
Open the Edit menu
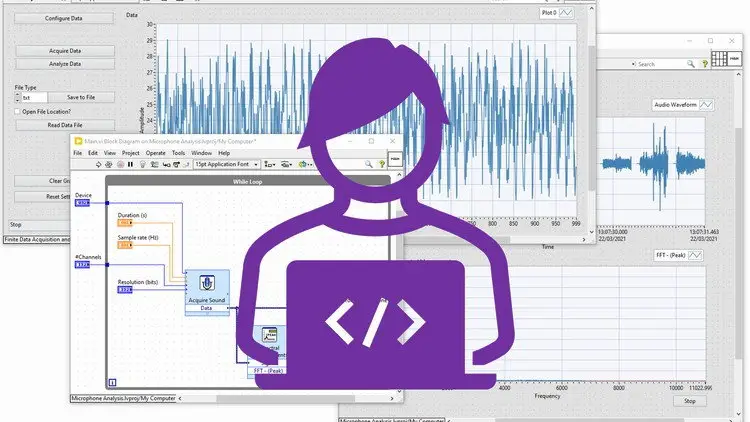pos(93,153)
